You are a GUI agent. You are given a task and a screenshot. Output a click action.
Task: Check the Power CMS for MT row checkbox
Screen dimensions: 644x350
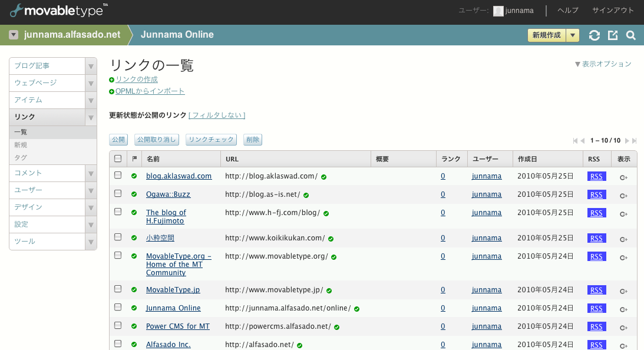tap(118, 325)
